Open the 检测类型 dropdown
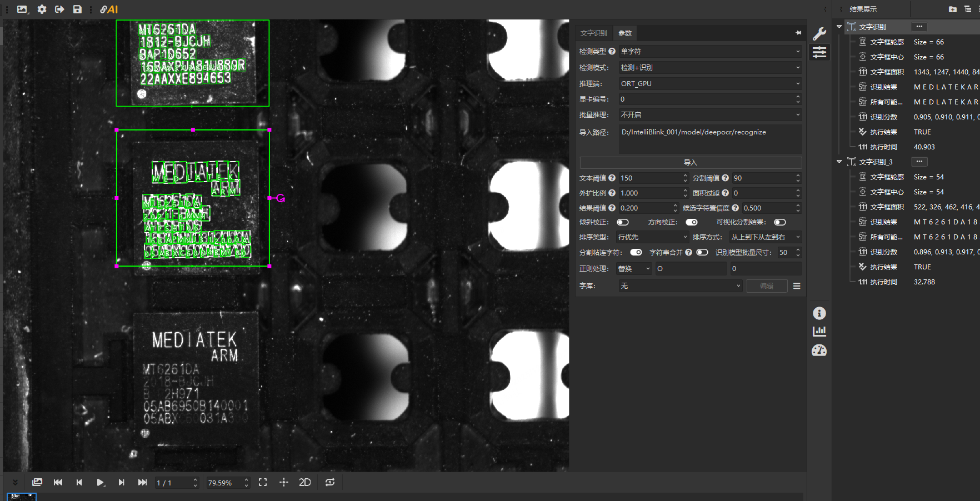The height and width of the screenshot is (501, 980). click(710, 51)
